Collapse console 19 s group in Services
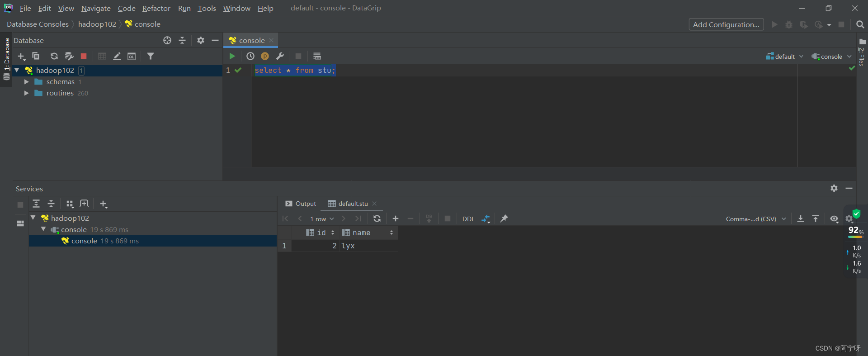The image size is (868, 356). (x=43, y=229)
